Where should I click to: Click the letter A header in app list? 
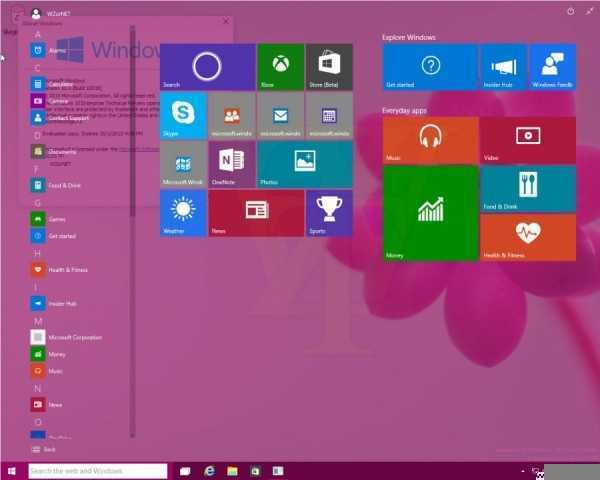click(38, 35)
